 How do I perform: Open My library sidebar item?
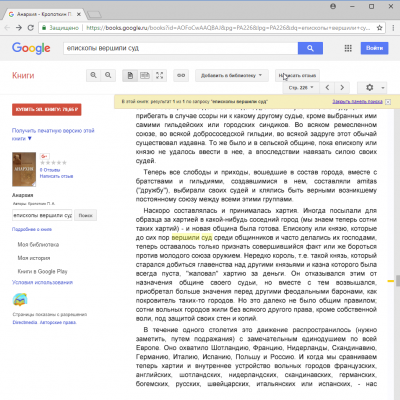[x=38, y=245]
